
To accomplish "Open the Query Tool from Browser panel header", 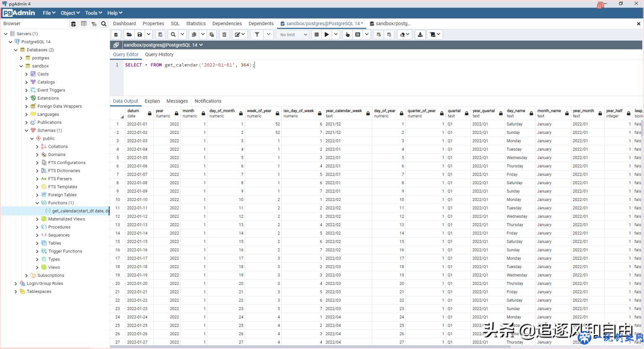I will [73, 23].
